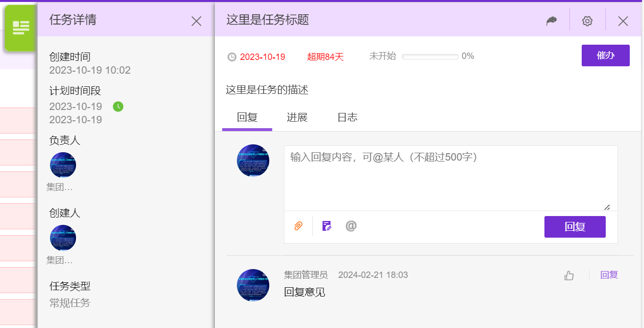
Task: Click the 负责人 avatar picture
Action: pyautogui.click(x=63, y=165)
